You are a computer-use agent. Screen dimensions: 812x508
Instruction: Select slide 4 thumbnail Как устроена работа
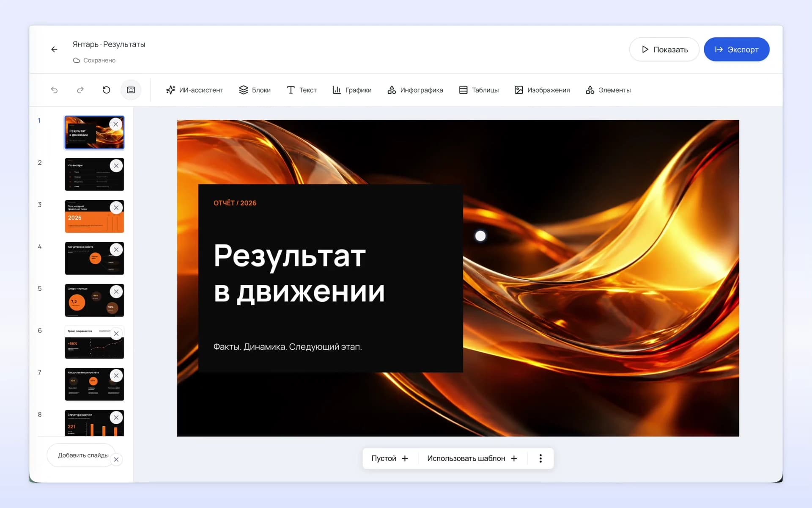coord(94,258)
